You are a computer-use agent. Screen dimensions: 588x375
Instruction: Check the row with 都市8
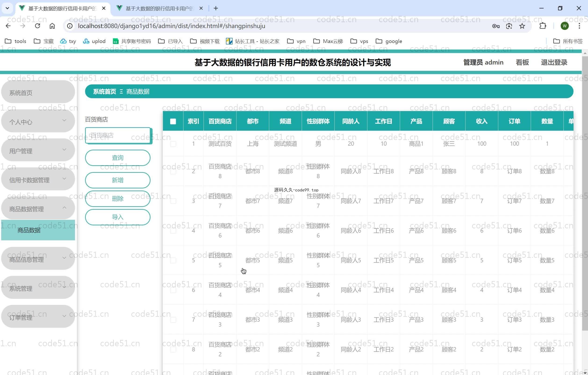coord(173,172)
